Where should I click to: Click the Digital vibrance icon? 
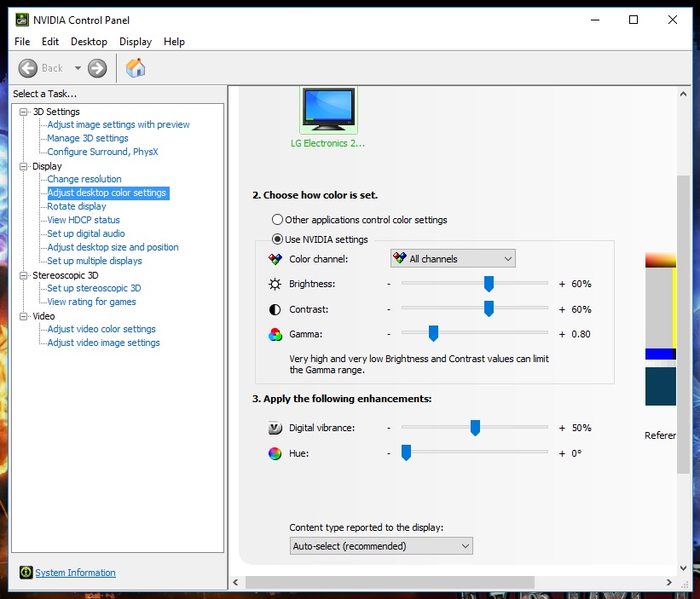tap(275, 428)
